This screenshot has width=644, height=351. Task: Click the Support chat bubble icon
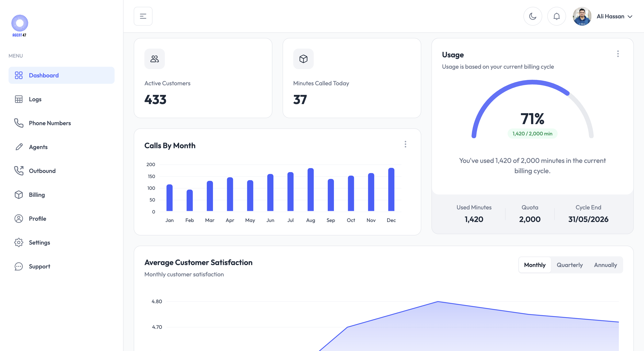19,266
